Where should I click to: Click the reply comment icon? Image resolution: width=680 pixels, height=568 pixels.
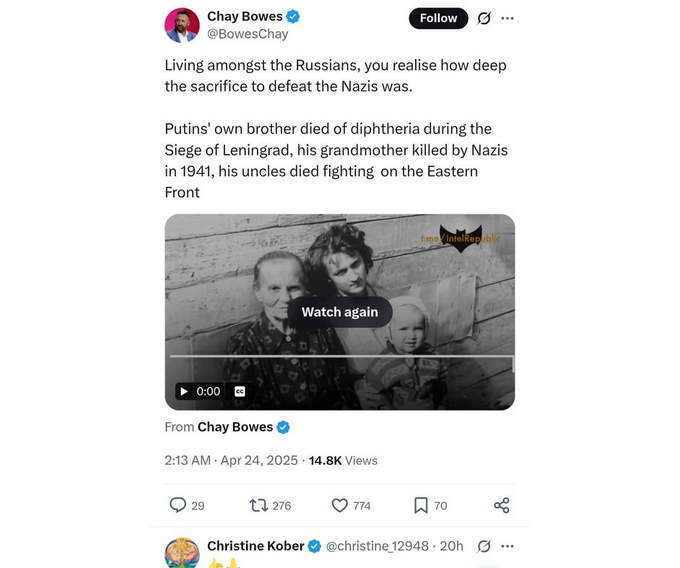(x=178, y=505)
